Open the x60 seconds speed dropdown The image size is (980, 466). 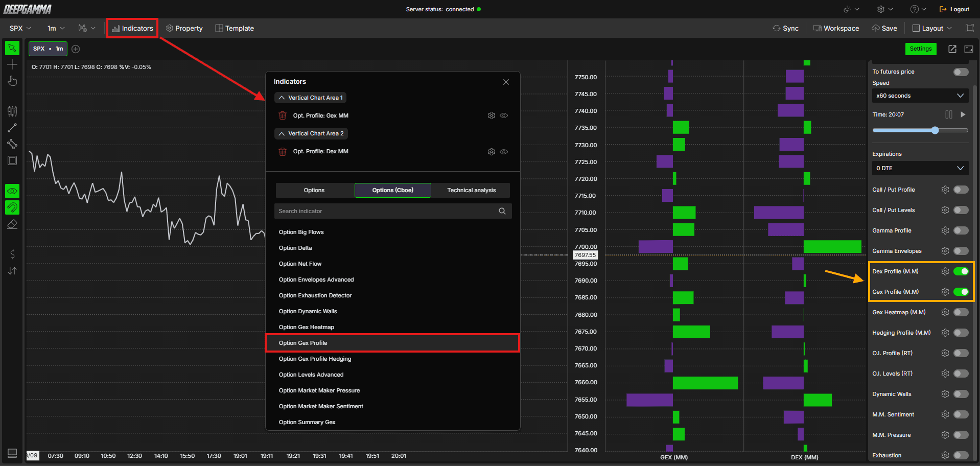[920, 96]
